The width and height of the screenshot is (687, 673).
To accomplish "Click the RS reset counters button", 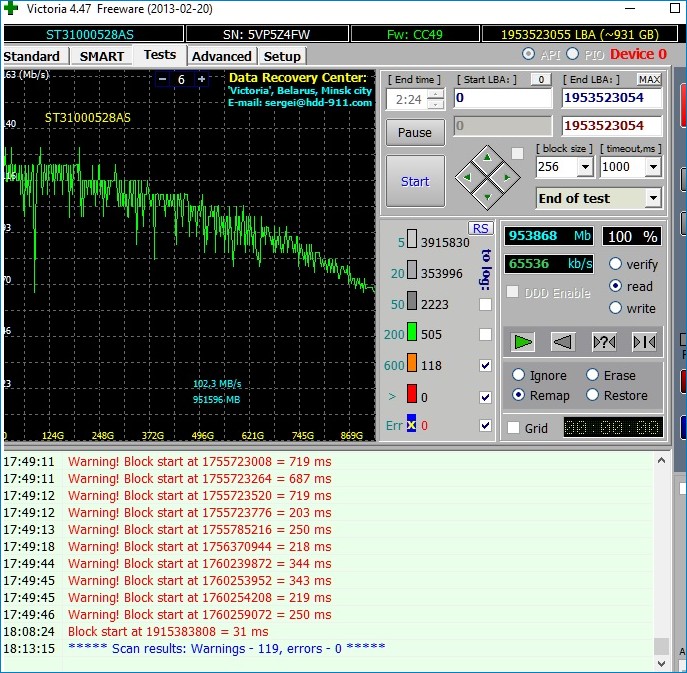I will 481,228.
